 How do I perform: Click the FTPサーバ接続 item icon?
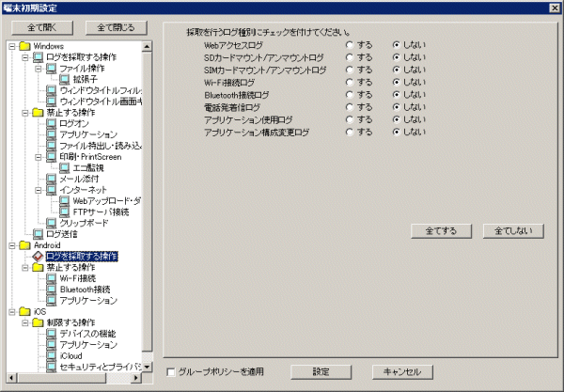point(64,212)
